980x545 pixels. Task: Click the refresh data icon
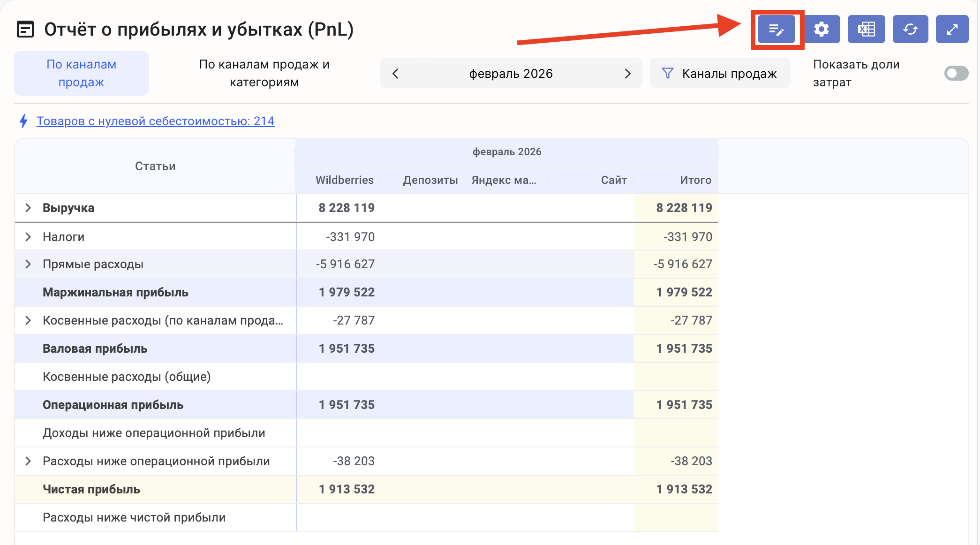pos(910,30)
